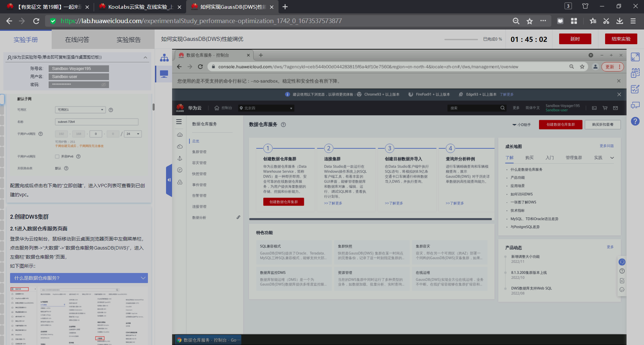This screenshot has width=644, height=345.
Task: Select the 购买 tab in 成长地图
Action: click(x=529, y=158)
